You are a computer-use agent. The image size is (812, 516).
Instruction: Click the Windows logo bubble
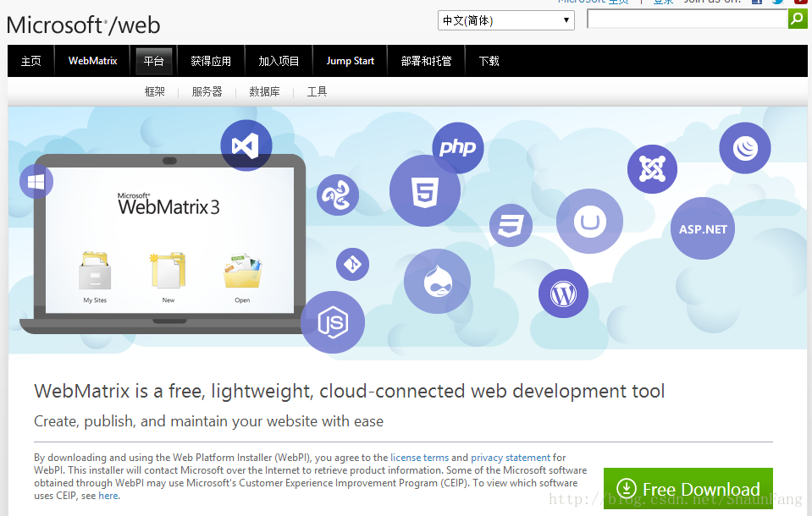36,182
